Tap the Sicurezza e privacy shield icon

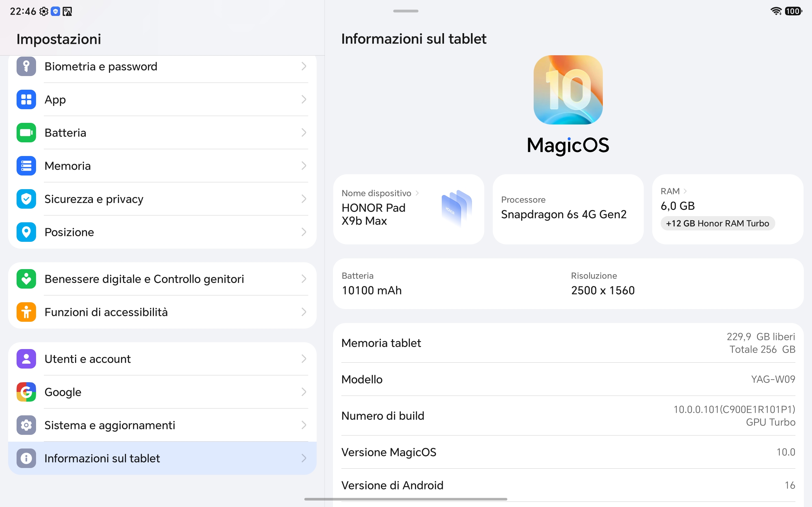(x=26, y=199)
